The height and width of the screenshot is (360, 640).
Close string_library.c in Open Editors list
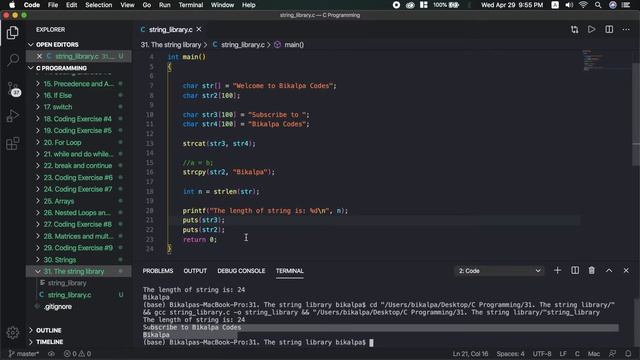tap(39, 56)
